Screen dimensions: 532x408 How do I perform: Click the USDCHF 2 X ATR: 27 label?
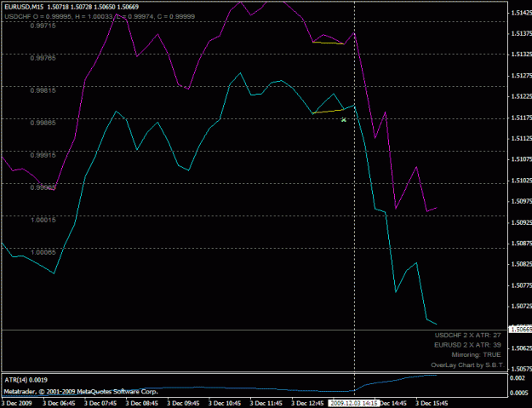coord(468,336)
